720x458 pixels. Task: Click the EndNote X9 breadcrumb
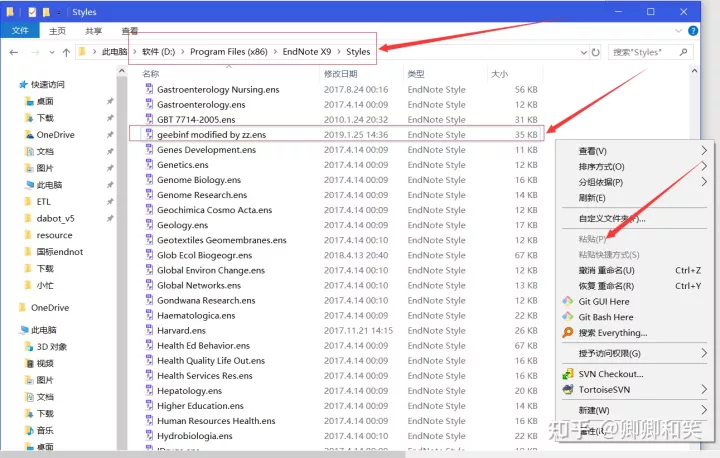pos(307,52)
